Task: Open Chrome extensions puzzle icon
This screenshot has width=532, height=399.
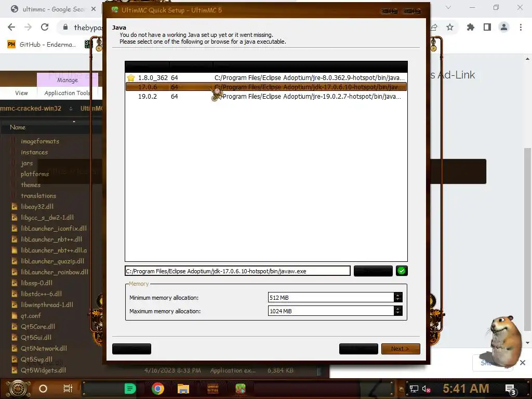Action: pyautogui.click(x=471, y=27)
